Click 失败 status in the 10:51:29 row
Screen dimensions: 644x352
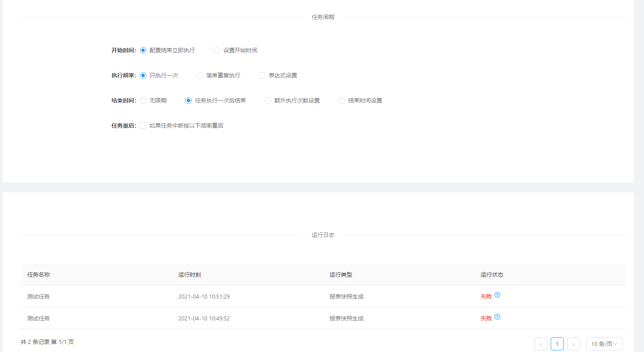tap(486, 297)
